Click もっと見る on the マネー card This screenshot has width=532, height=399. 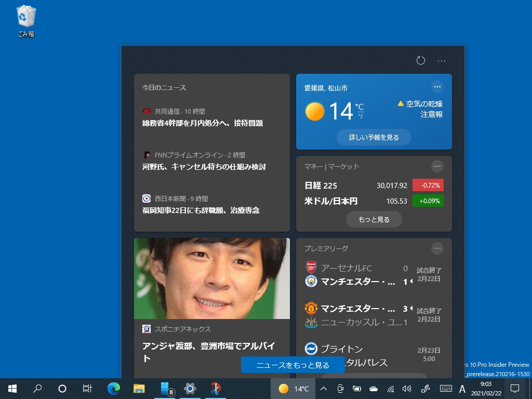374,219
